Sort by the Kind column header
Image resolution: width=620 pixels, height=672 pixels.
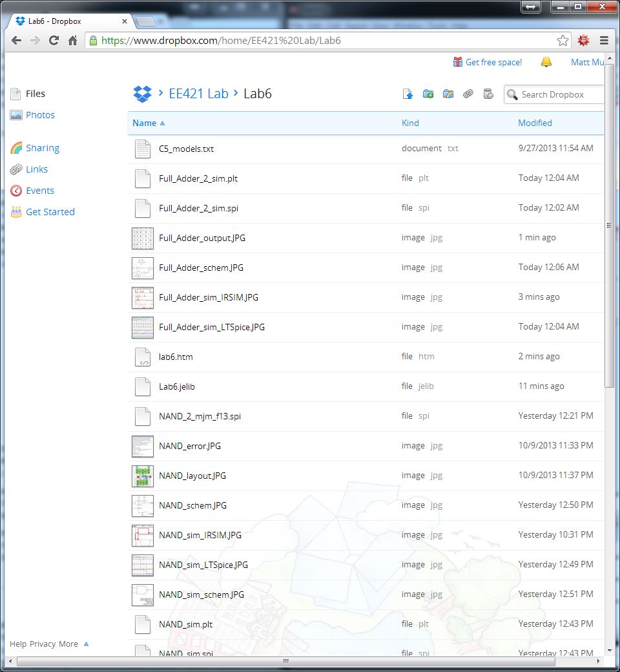pos(410,123)
